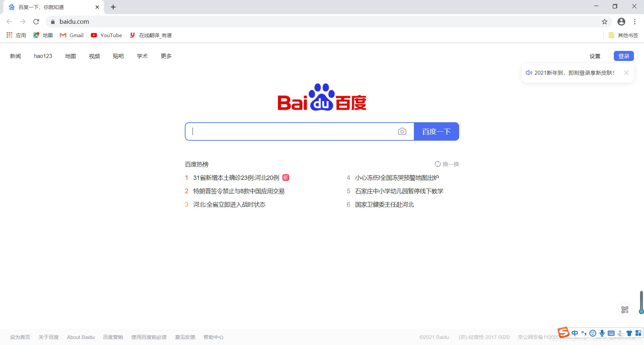Open hot item 特朗普签令禁止与8款中国应用交易
Screen dimensions: 644x345
click(x=239, y=191)
